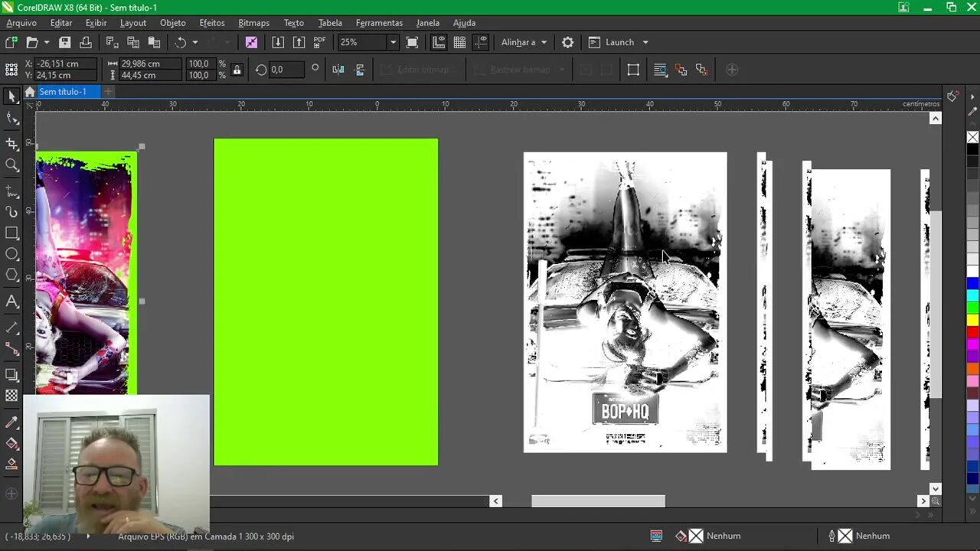Click Mirror vertically icon
Image resolution: width=980 pixels, height=551 pixels.
point(360,70)
